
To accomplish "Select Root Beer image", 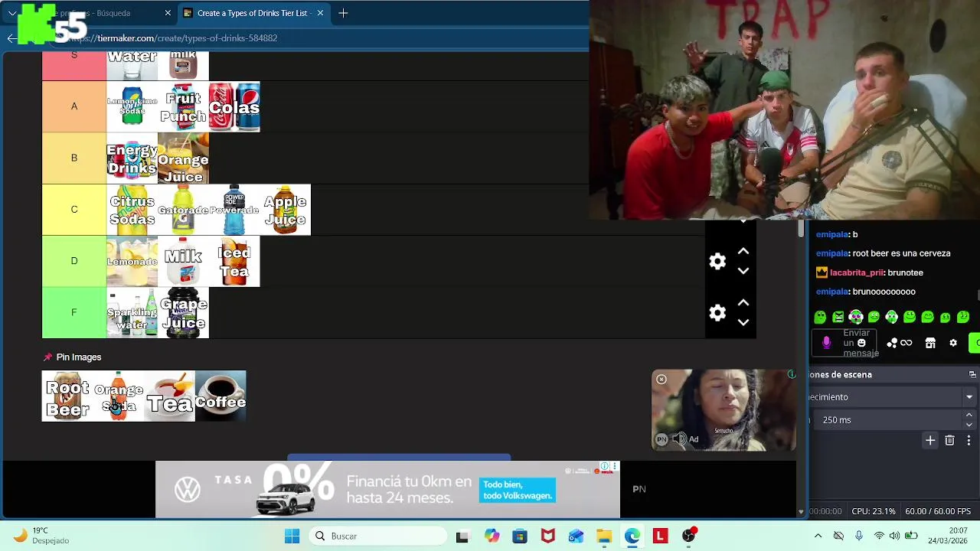I will click(67, 396).
